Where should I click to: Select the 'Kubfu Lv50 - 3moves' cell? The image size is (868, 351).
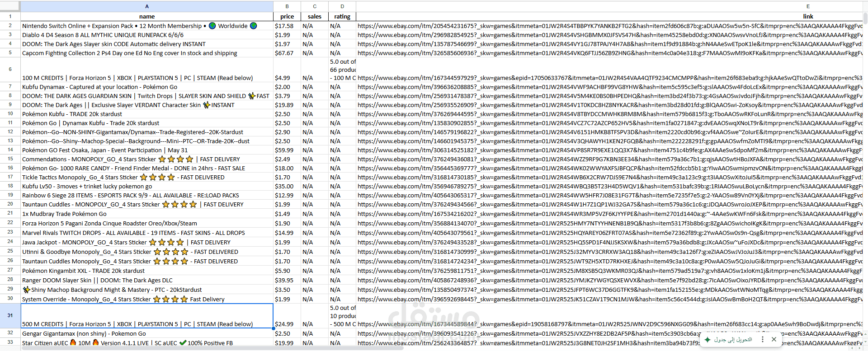147,186
